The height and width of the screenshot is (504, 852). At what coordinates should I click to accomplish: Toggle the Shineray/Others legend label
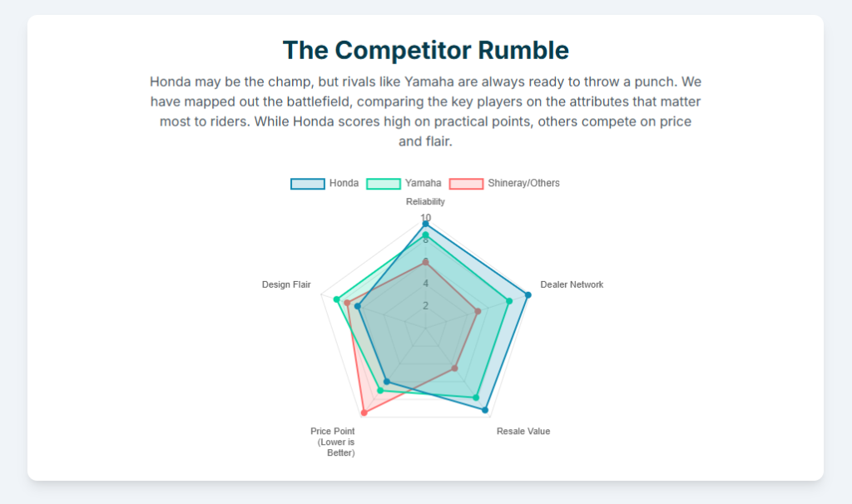click(523, 183)
